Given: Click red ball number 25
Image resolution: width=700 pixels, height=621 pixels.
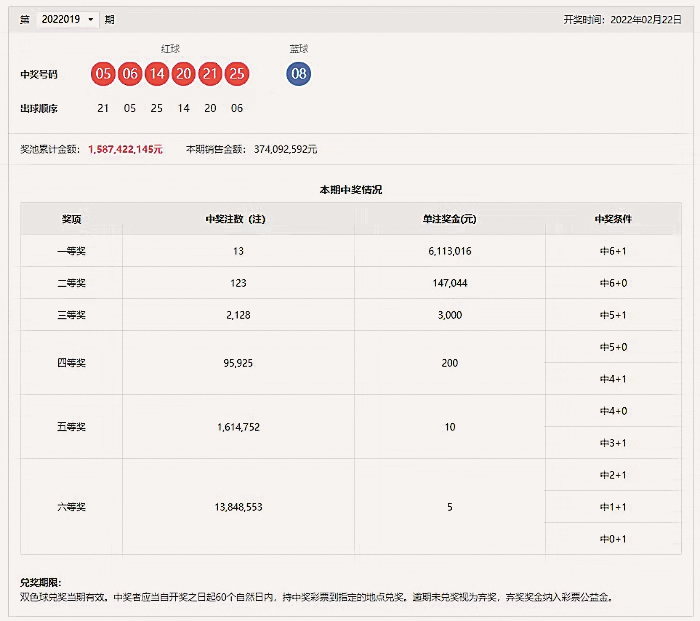Looking at the screenshot, I should click(237, 74).
